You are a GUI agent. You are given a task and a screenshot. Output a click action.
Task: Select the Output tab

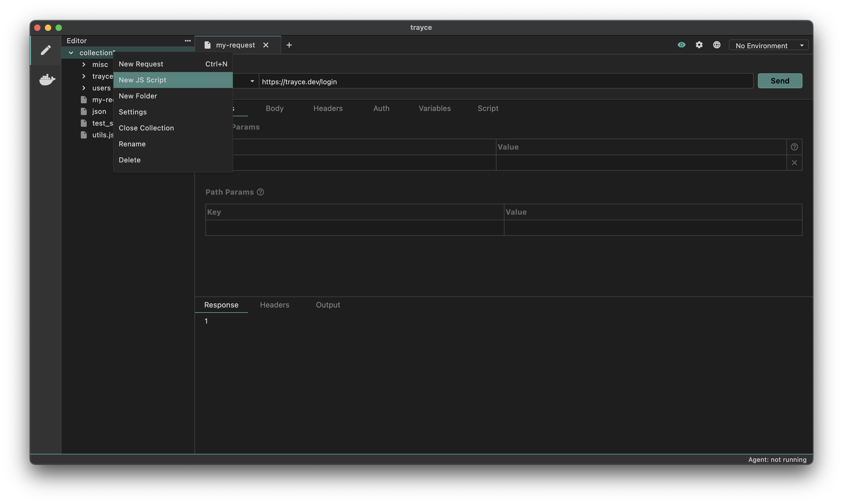pos(328,305)
